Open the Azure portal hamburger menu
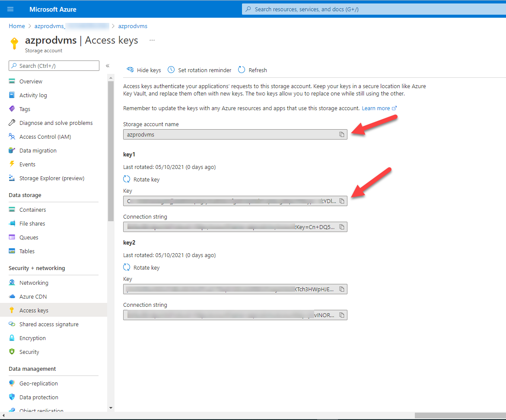This screenshot has height=420, width=506. [x=10, y=9]
